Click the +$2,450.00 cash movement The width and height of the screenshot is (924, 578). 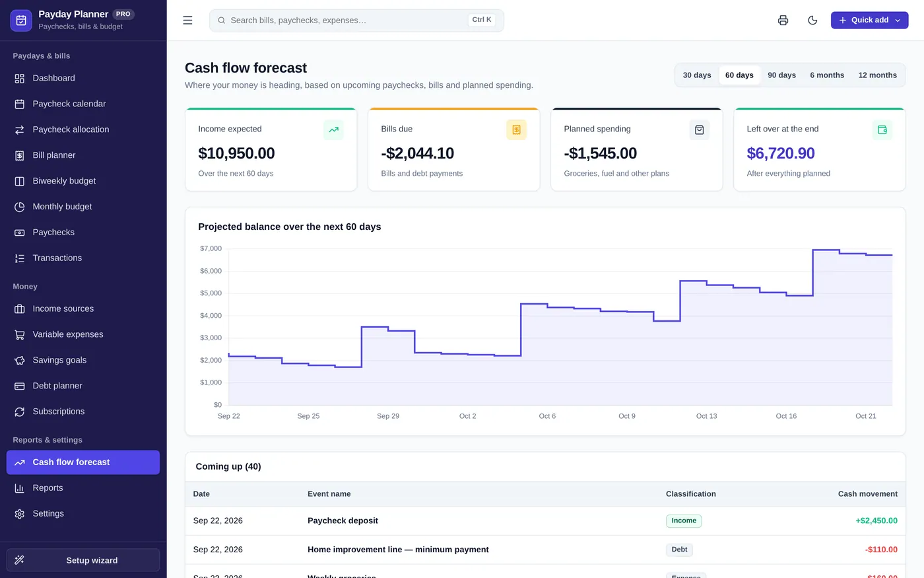point(876,521)
